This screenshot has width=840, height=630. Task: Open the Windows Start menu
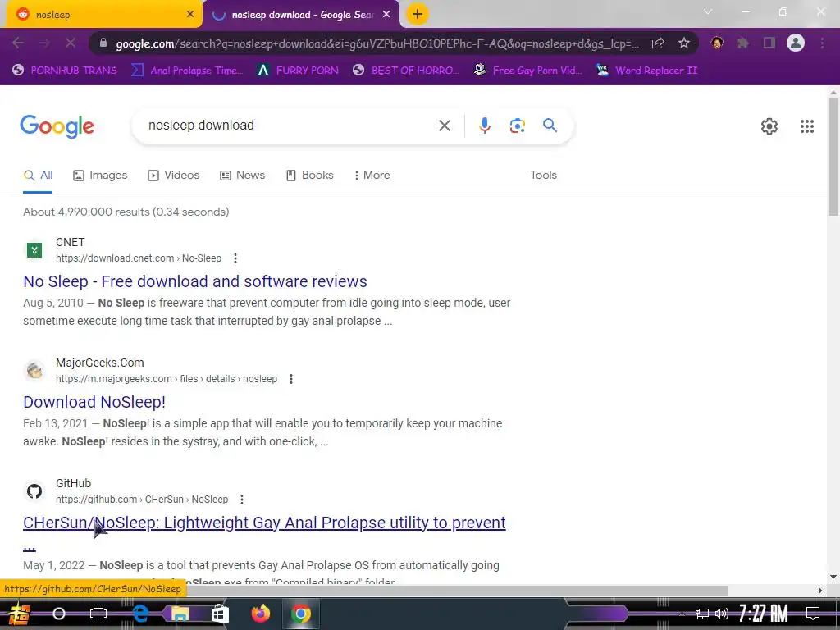click(20, 614)
